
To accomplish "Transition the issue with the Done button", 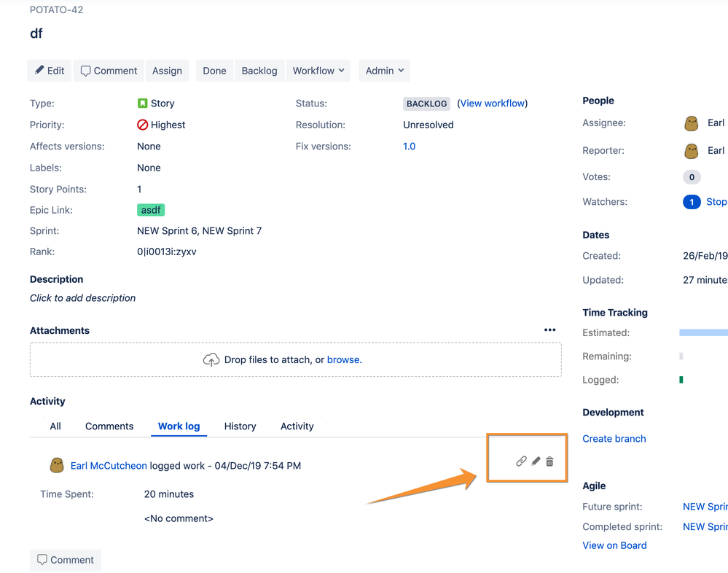I will click(x=214, y=71).
